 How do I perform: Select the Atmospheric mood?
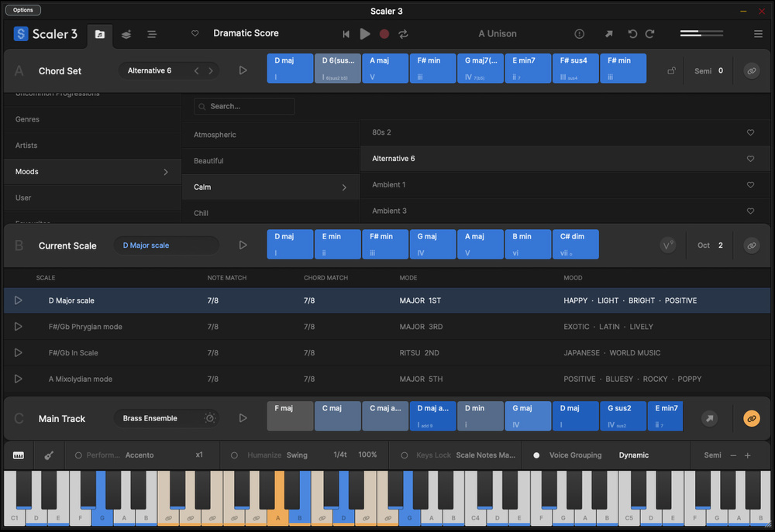(215, 135)
